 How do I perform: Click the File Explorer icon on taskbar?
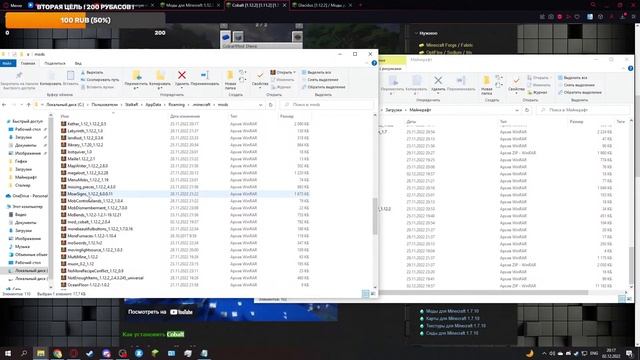(x=40, y=353)
